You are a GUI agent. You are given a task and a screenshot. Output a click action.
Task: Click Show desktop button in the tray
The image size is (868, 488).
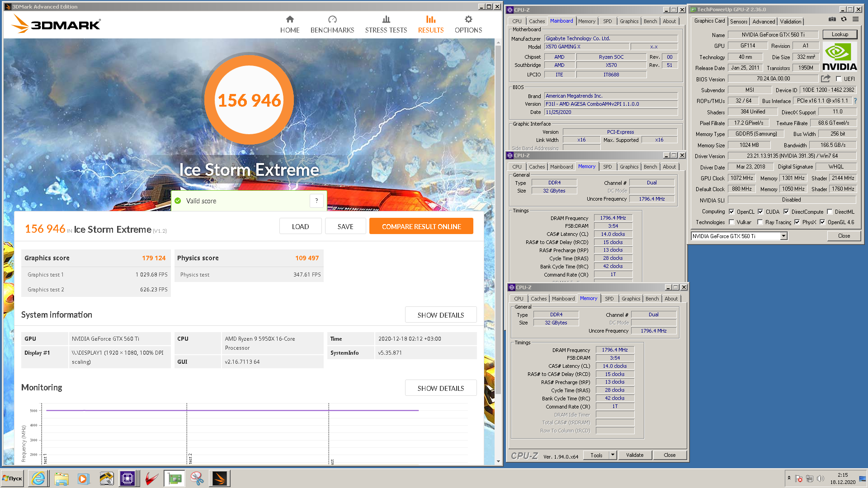[863, 479]
